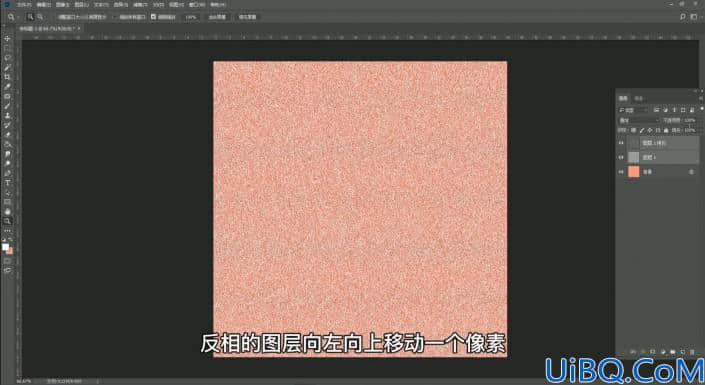Open the Edit Toolbar three-dots button
705x385 pixels.
point(7,231)
